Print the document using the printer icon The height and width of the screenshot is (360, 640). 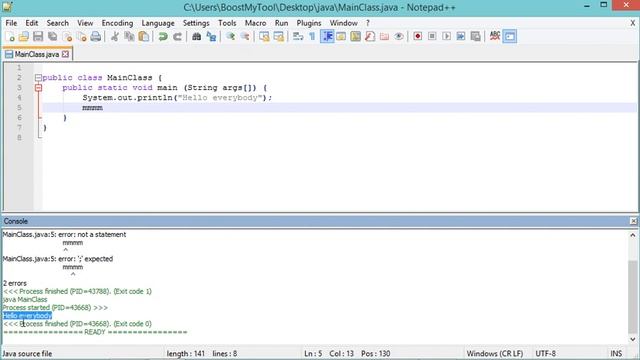tap(96, 37)
